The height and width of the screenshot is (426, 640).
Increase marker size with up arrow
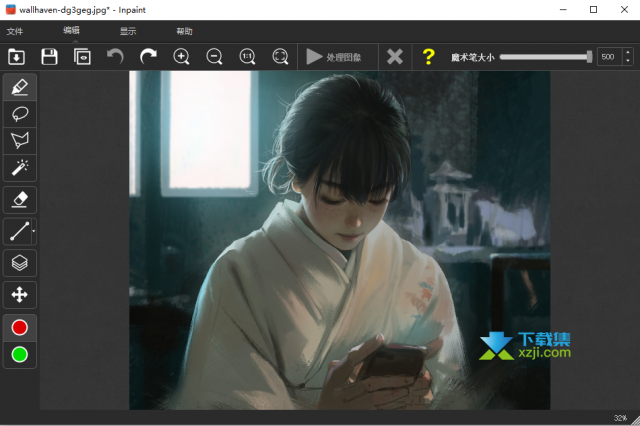click(x=628, y=52)
